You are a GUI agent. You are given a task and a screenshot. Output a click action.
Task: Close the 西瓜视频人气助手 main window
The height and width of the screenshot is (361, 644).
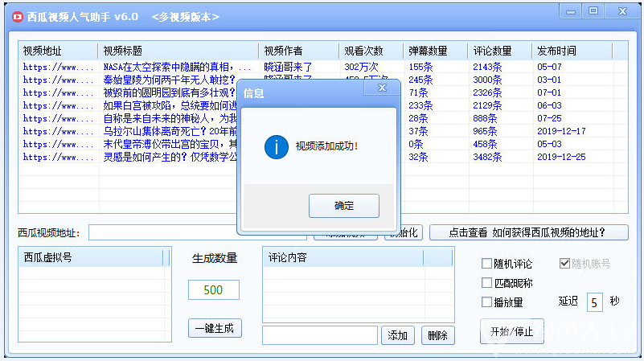(622, 11)
